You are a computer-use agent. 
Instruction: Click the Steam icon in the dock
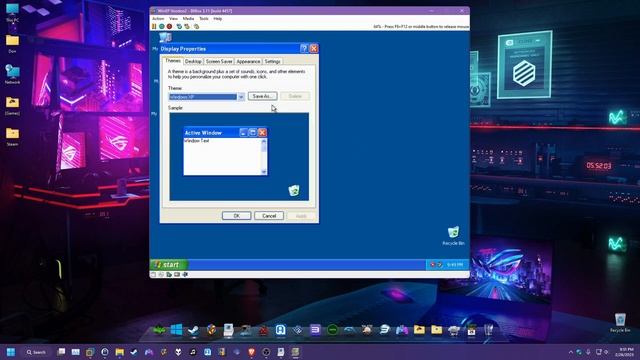pos(193,329)
